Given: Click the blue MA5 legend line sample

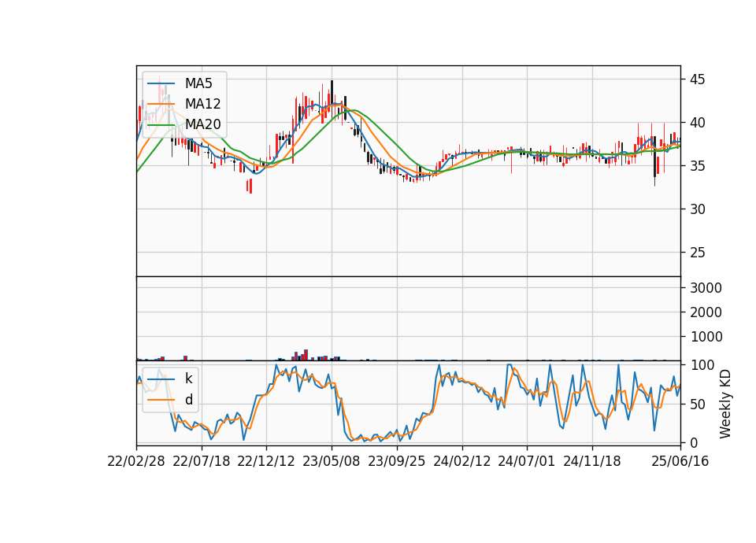Looking at the screenshot, I should click(161, 83).
